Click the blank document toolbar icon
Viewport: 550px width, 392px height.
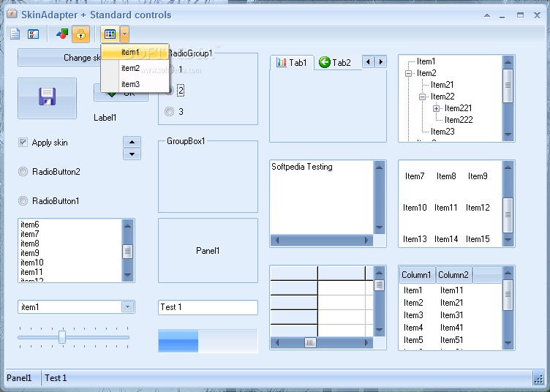(x=15, y=34)
